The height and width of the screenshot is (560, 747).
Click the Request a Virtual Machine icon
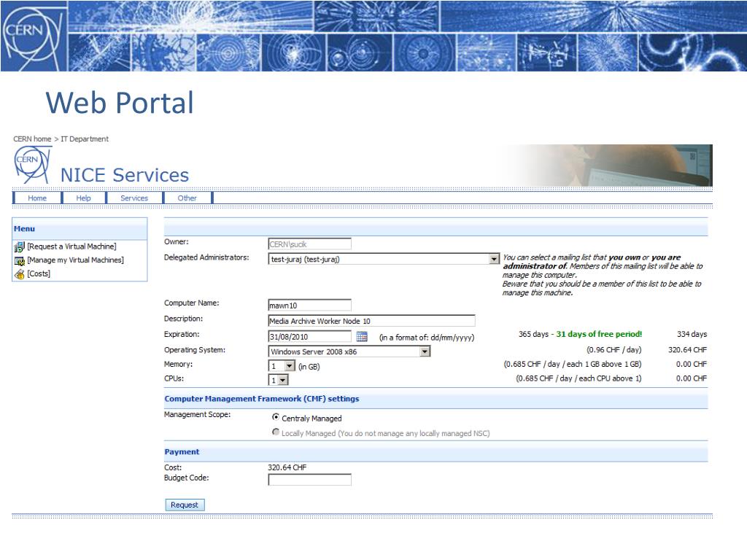[19, 246]
